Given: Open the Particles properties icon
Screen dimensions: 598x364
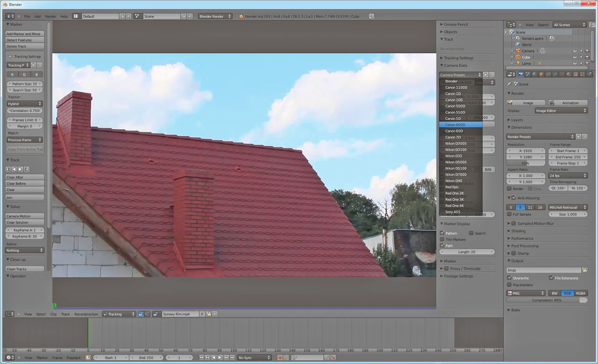Looking at the screenshot, I should (x=583, y=74).
